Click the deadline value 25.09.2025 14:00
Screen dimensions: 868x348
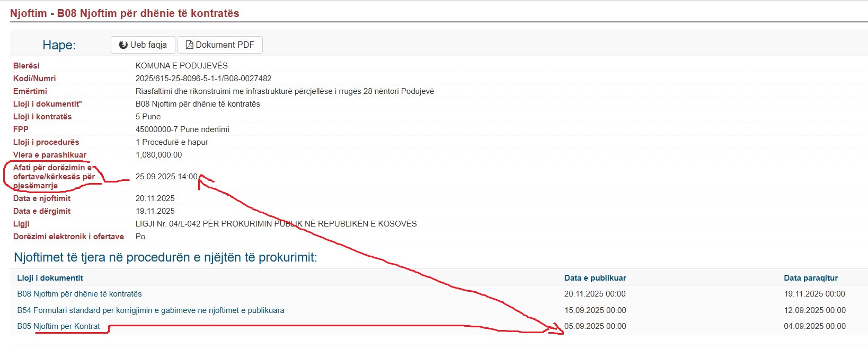pos(166,177)
